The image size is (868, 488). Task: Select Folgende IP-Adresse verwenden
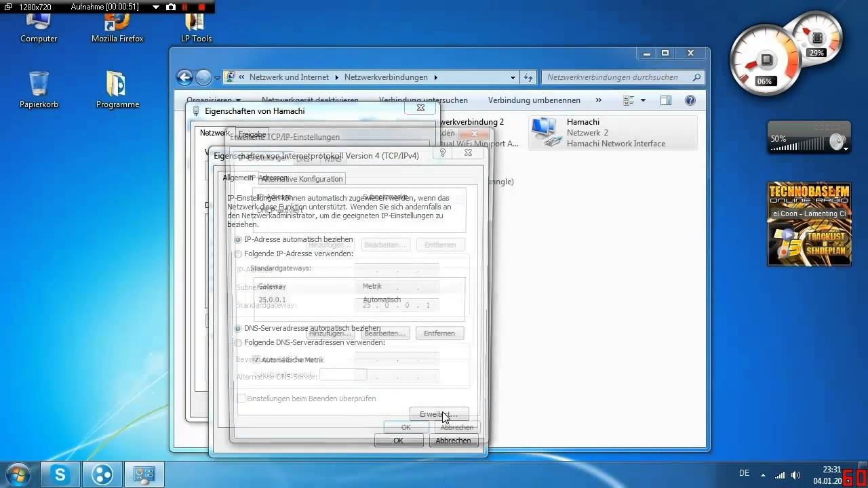pos(294,253)
